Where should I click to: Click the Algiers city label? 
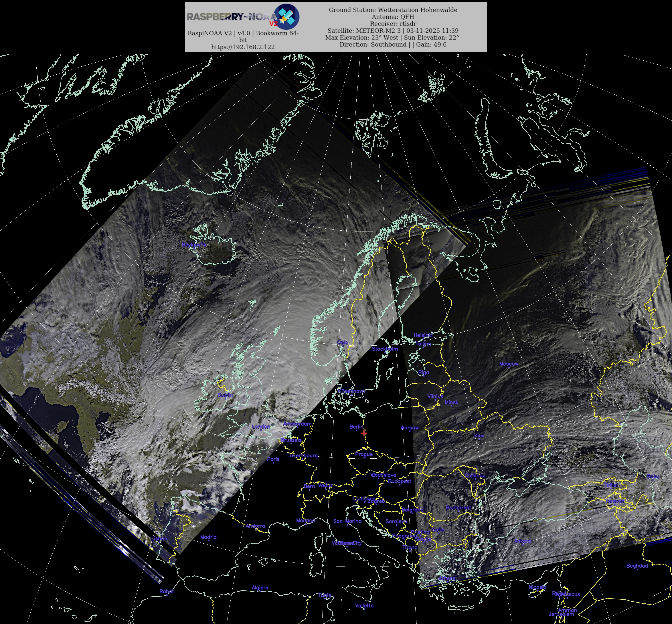click(260, 588)
